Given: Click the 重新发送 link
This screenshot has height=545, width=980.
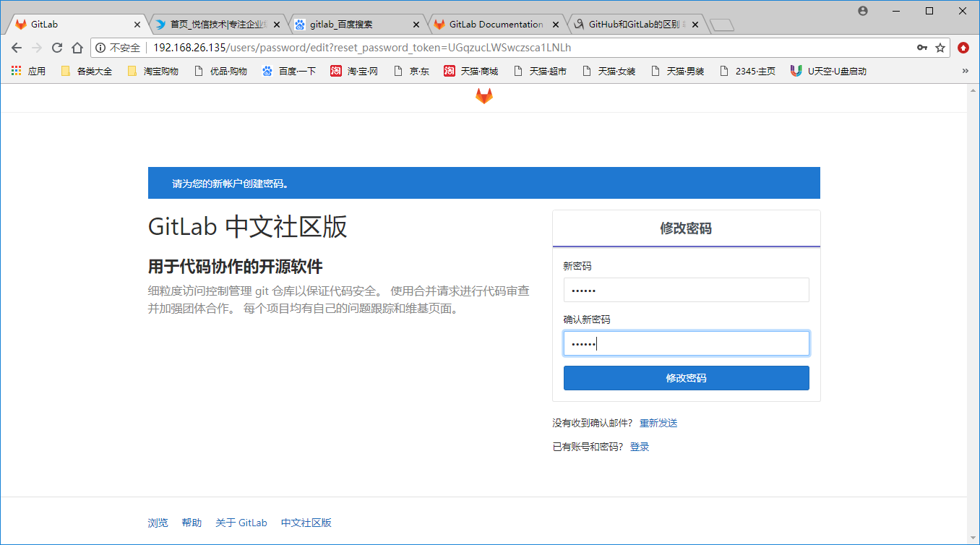Looking at the screenshot, I should pos(658,423).
